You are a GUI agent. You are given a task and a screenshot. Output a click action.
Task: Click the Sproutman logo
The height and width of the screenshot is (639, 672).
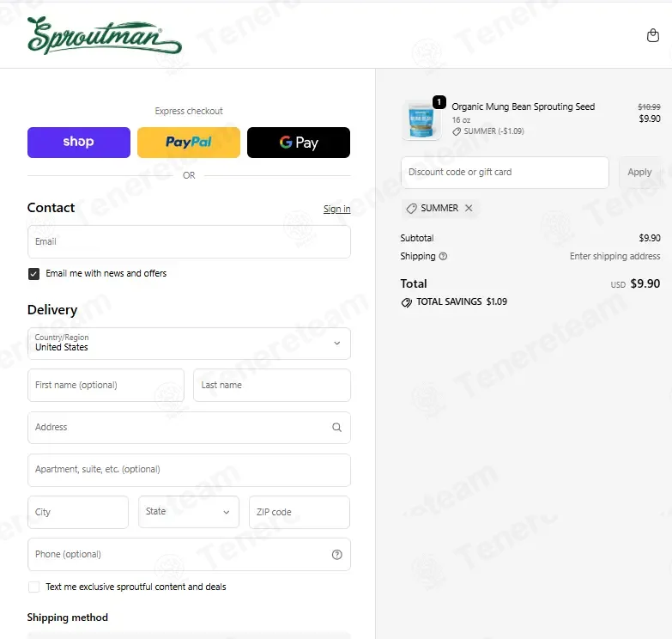point(105,35)
